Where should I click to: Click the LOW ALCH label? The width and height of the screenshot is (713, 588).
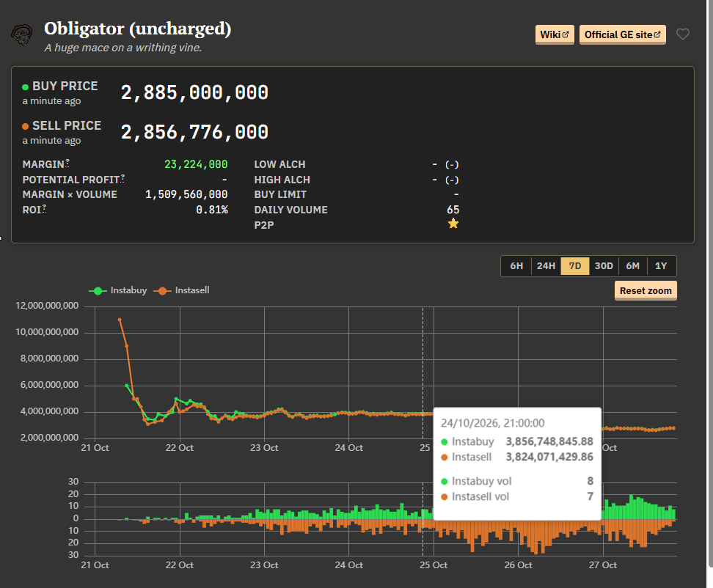click(x=279, y=164)
